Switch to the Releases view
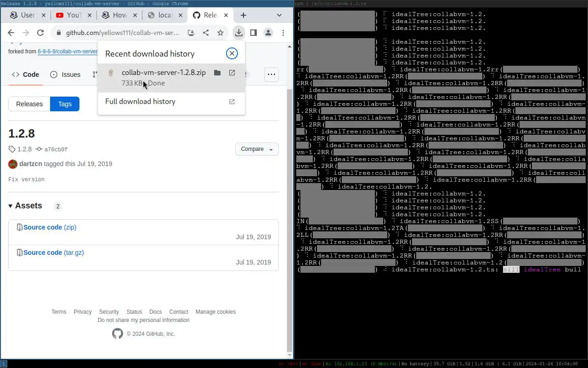This screenshot has height=368, width=588. click(29, 104)
